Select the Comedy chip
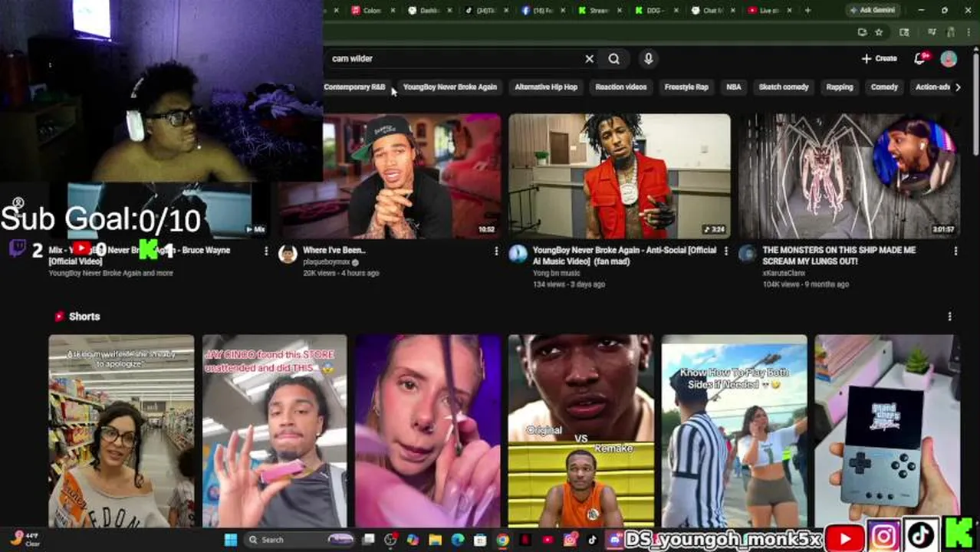The width and height of the screenshot is (980, 552). pyautogui.click(x=884, y=87)
